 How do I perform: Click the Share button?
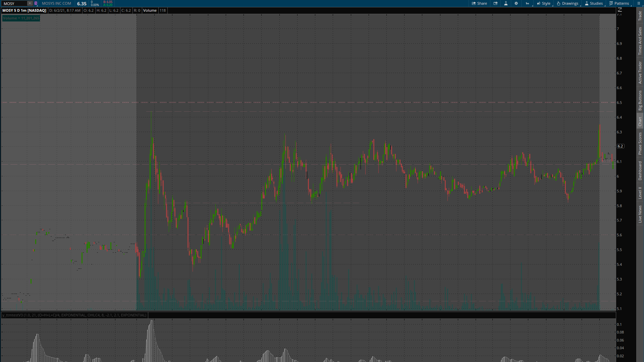(x=479, y=3)
